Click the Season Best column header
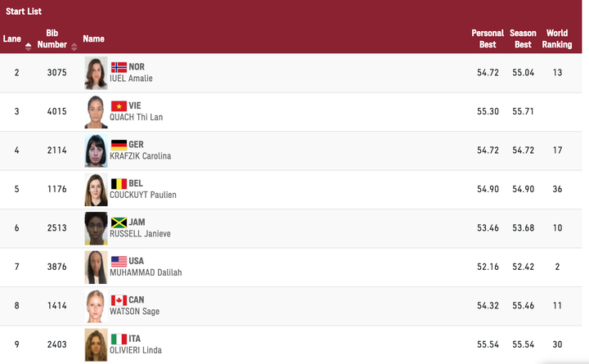The width and height of the screenshot is (589, 364). (x=523, y=38)
